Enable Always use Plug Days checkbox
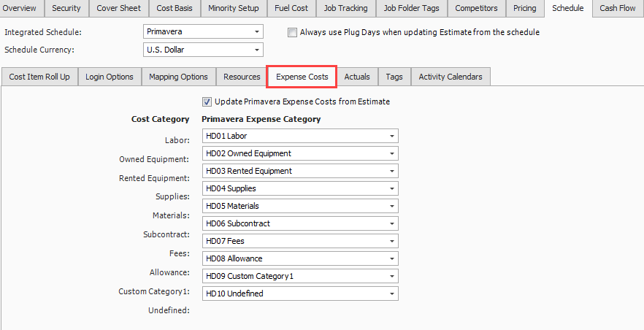 coord(293,33)
